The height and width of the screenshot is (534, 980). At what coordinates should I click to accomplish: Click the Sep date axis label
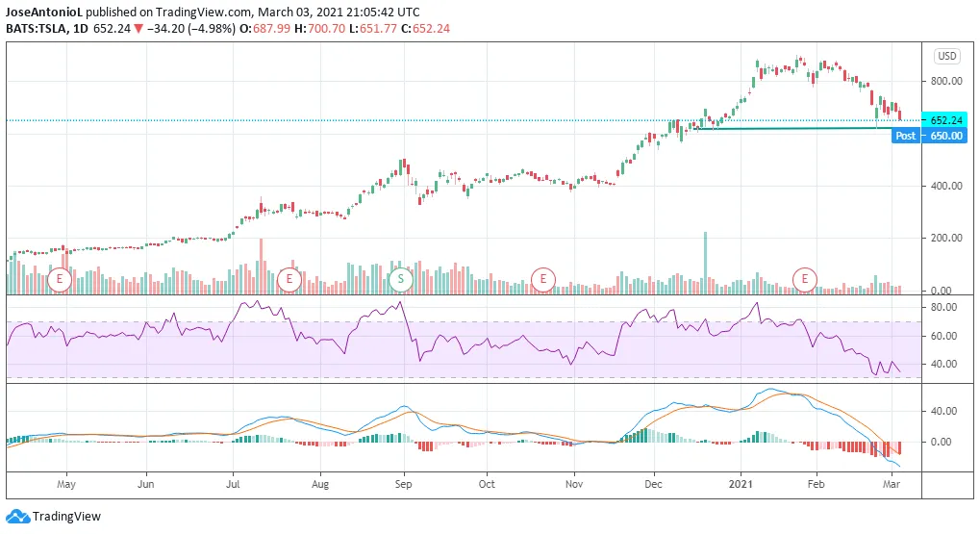(x=404, y=484)
